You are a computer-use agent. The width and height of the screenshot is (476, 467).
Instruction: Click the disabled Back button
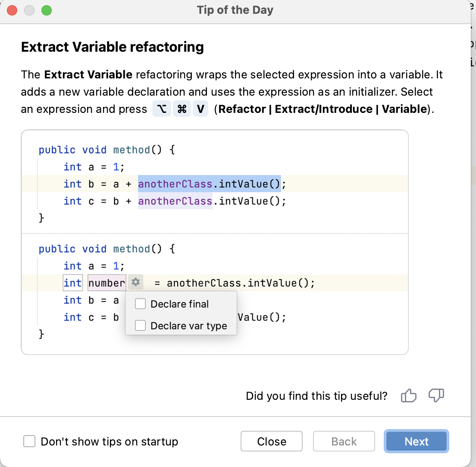pos(344,441)
